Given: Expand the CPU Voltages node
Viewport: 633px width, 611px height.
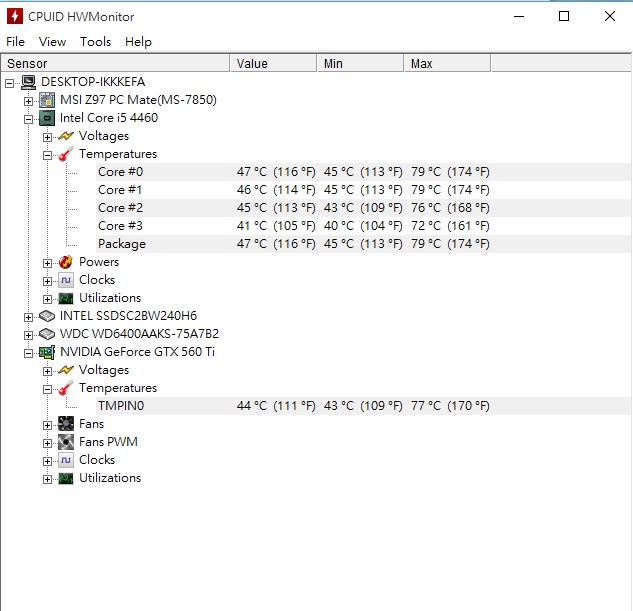Looking at the screenshot, I should (47, 137).
